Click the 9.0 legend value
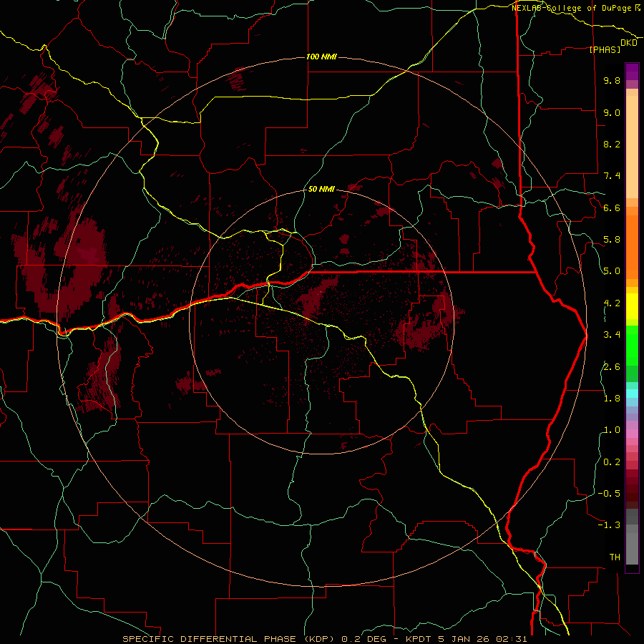 [x=612, y=112]
